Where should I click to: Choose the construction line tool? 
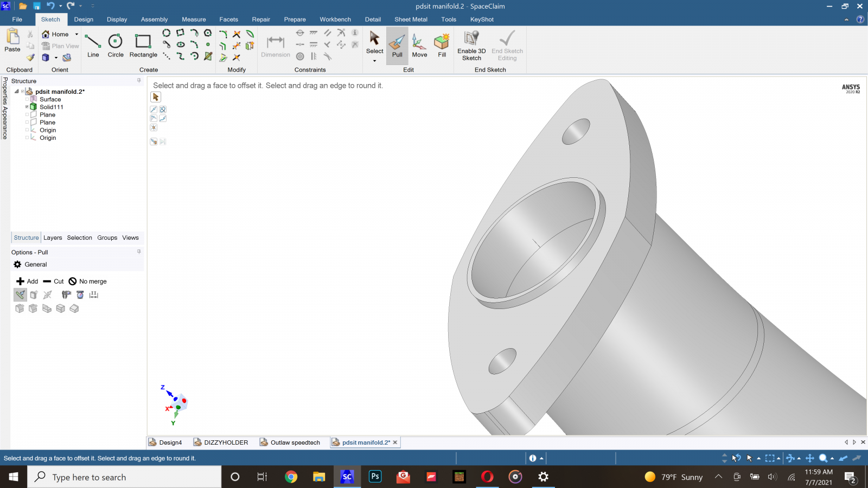(166, 56)
